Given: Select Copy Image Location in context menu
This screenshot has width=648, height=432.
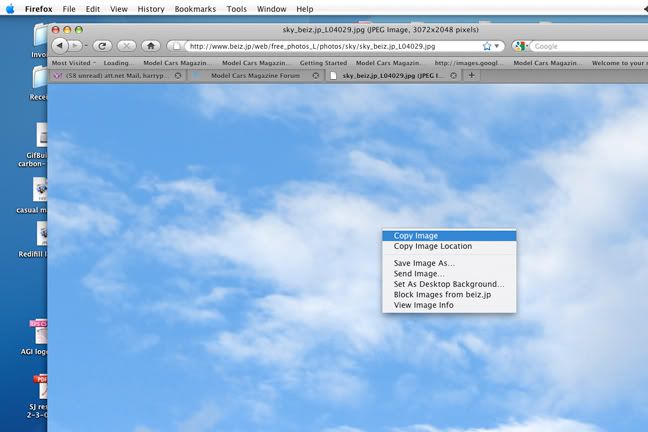Looking at the screenshot, I should pyautogui.click(x=449, y=246).
